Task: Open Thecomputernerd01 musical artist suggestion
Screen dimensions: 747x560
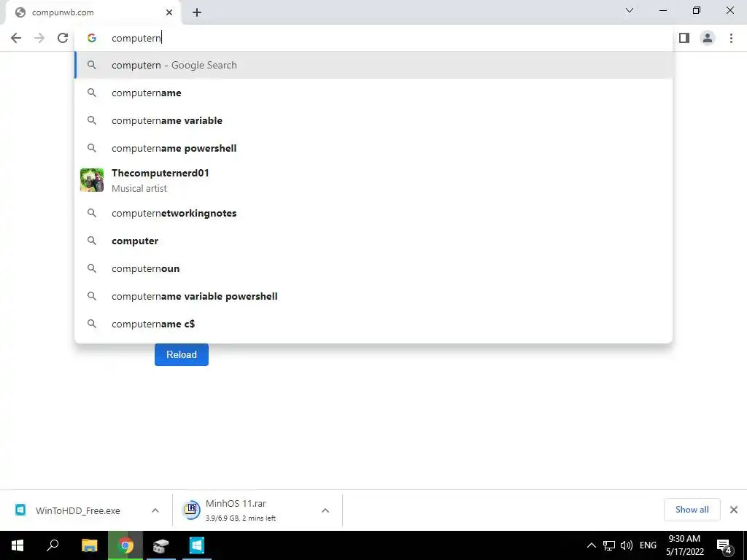Action: pyautogui.click(x=373, y=181)
